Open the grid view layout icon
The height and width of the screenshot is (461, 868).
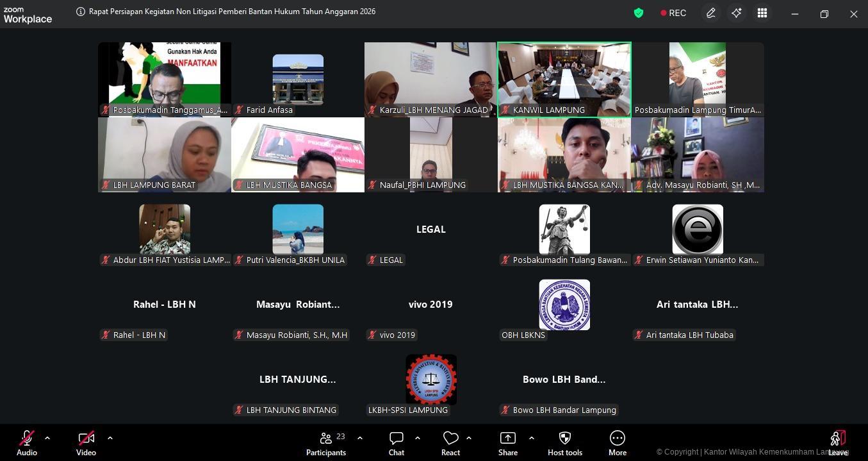click(762, 13)
